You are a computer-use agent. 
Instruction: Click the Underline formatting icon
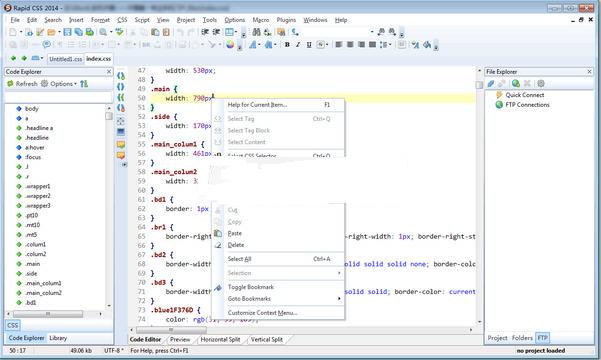pyautogui.click(x=309, y=45)
